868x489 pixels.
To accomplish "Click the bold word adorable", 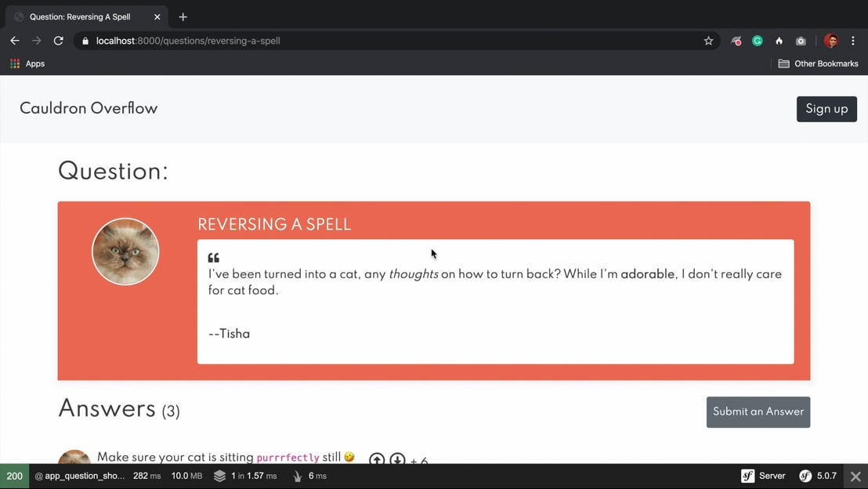I will (x=648, y=274).
